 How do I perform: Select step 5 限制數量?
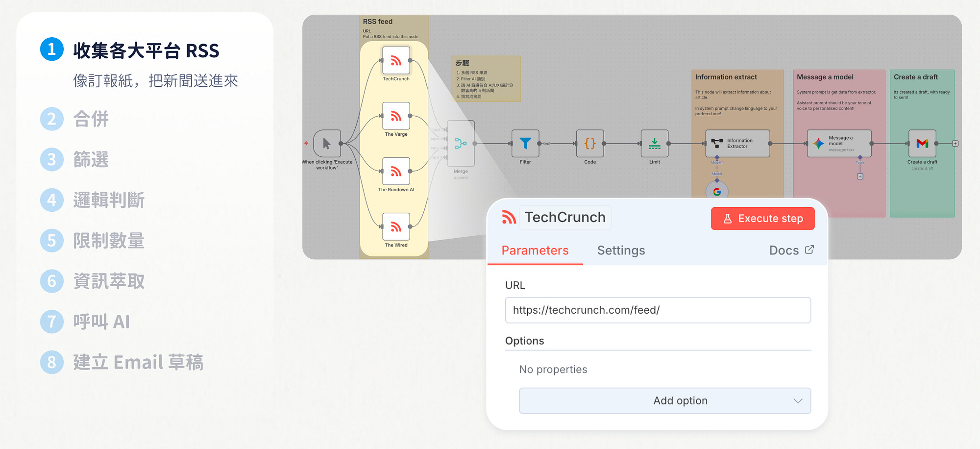93,241
